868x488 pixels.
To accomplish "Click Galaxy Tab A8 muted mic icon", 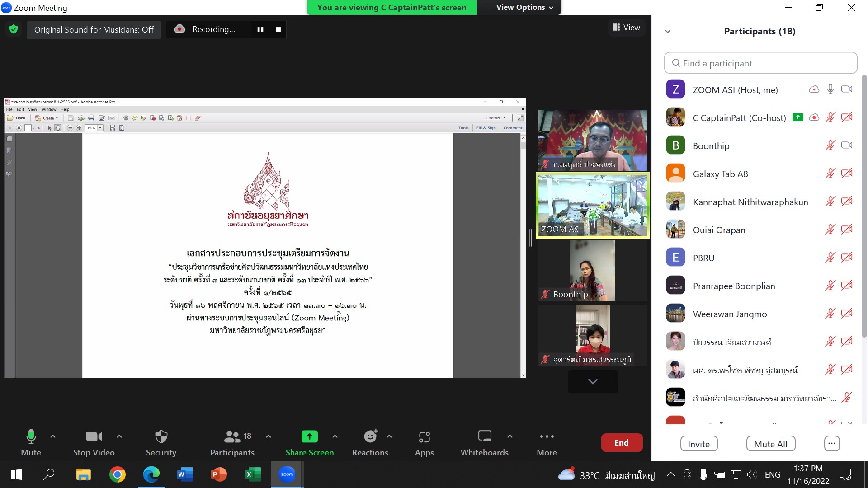I will click(x=830, y=174).
